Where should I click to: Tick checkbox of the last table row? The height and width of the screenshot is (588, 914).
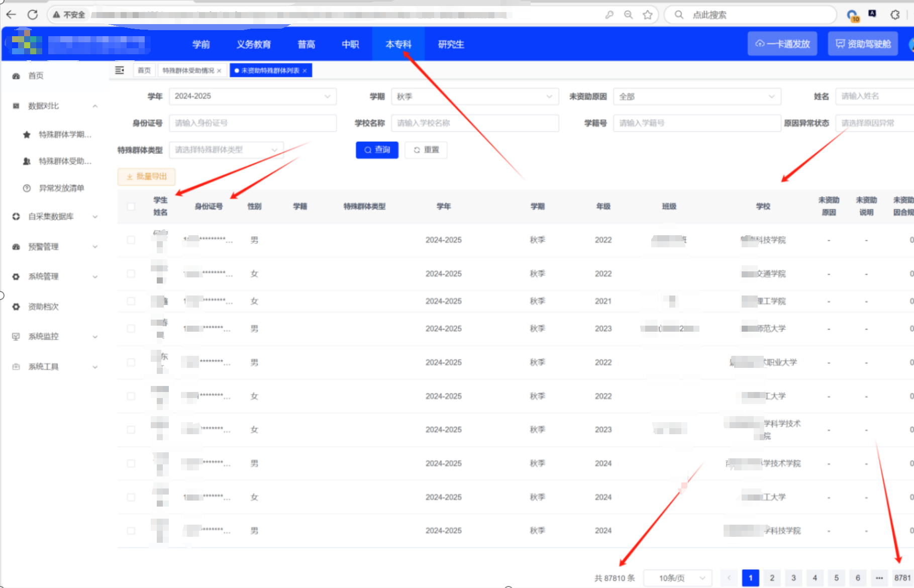tap(131, 531)
